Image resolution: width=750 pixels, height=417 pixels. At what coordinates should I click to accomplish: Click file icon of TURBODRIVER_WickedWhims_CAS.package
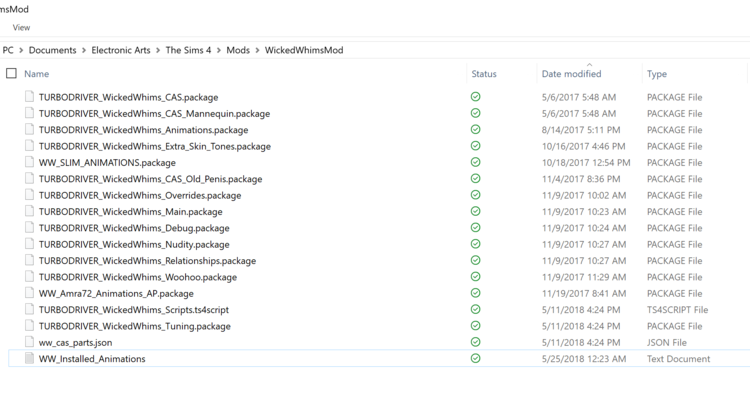[29, 97]
